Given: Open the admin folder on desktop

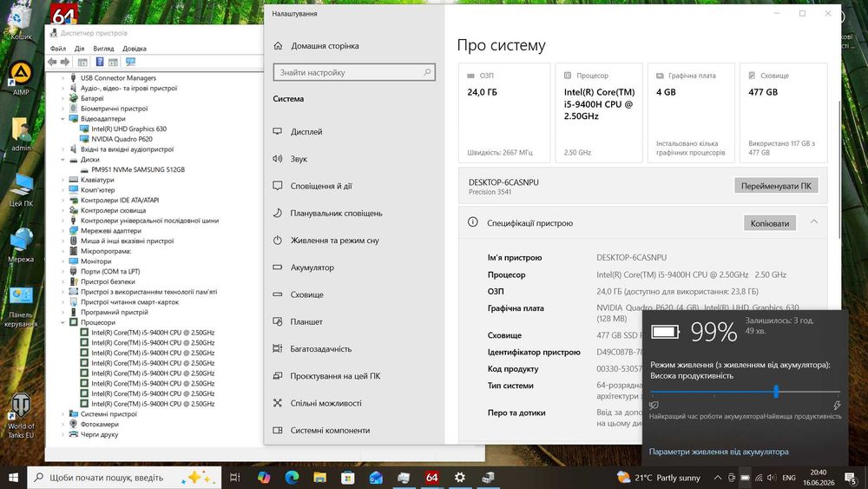Looking at the screenshot, I should pos(21,134).
